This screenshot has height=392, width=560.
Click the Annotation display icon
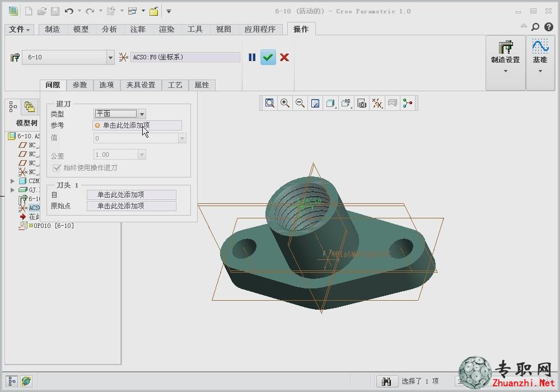click(x=392, y=103)
